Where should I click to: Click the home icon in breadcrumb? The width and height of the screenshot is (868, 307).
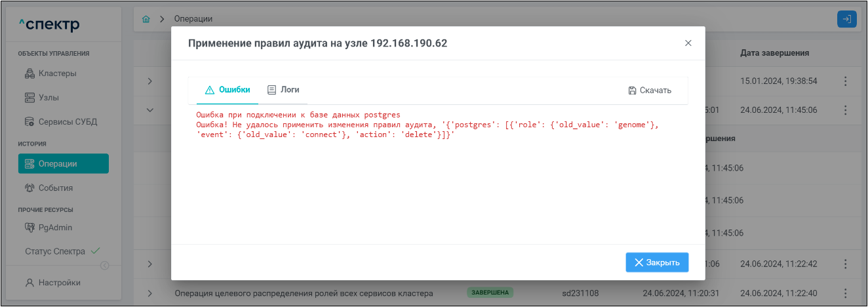(146, 19)
